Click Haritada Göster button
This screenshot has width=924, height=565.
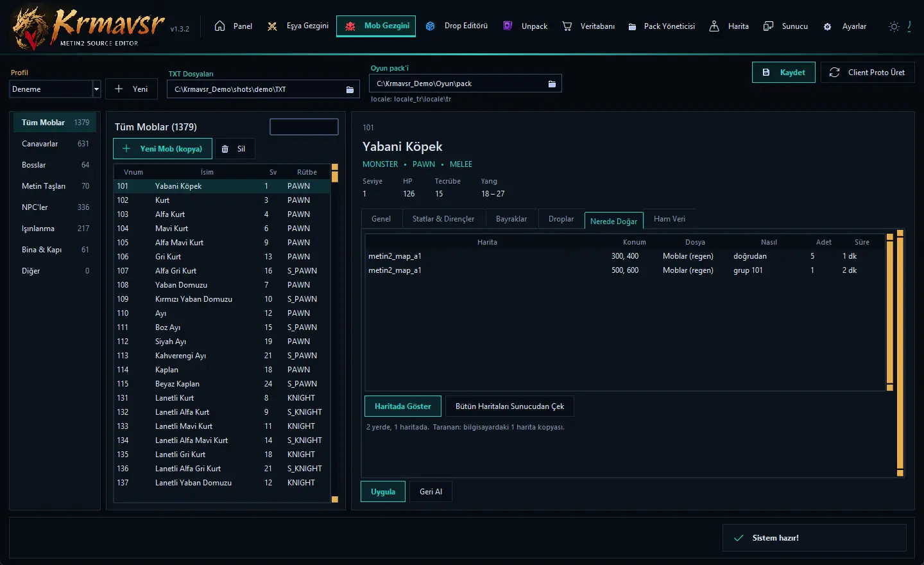403,406
